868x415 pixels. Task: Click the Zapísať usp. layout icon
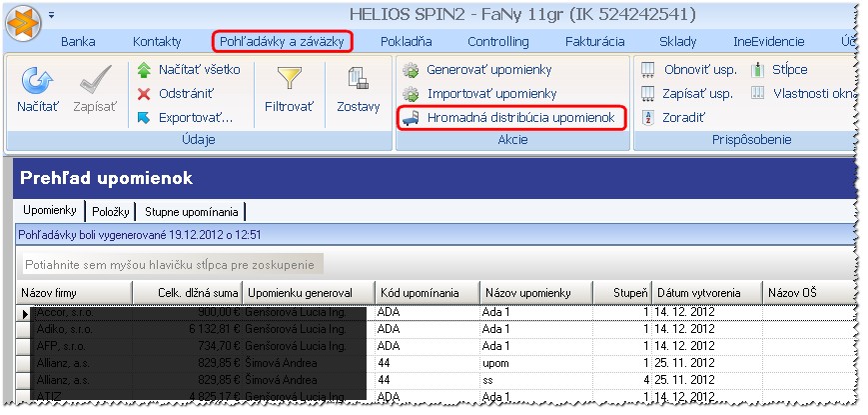click(x=647, y=94)
